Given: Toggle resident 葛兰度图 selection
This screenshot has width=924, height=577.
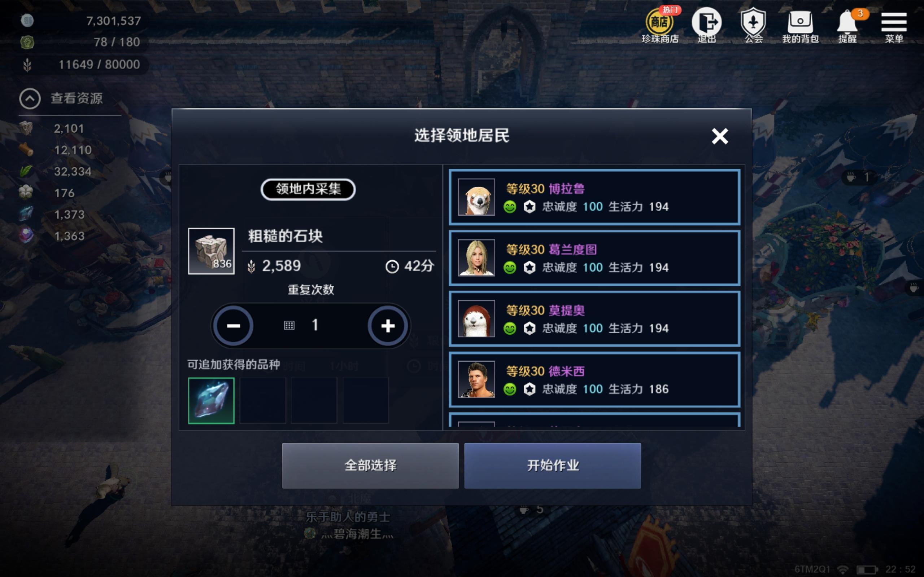Looking at the screenshot, I should tap(594, 257).
